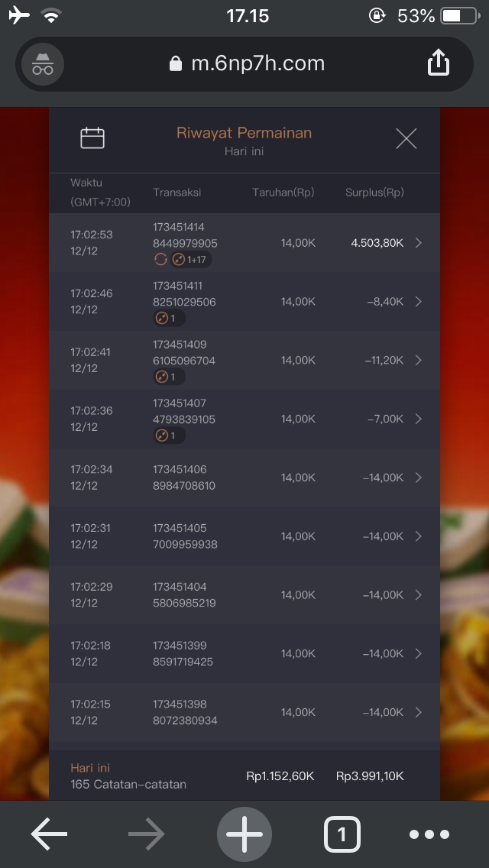The height and width of the screenshot is (868, 489).
Task: Close the Riwayat Permainan panel
Action: point(406,138)
